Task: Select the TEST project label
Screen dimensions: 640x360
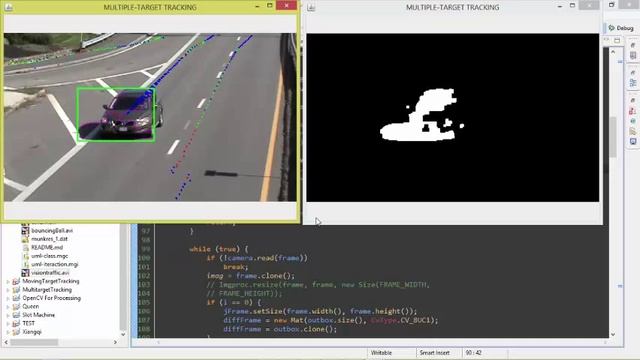Action: 29,323
